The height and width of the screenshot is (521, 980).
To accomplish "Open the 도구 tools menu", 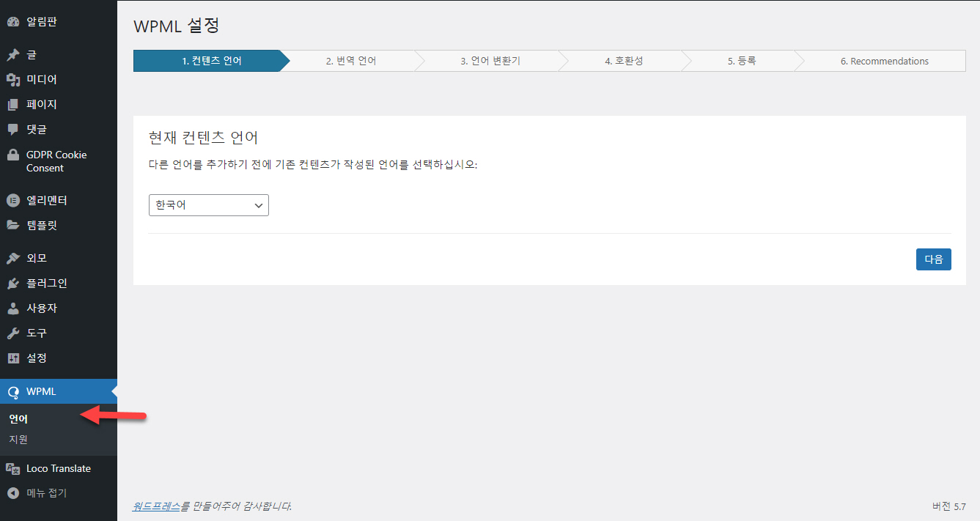I will click(x=37, y=333).
